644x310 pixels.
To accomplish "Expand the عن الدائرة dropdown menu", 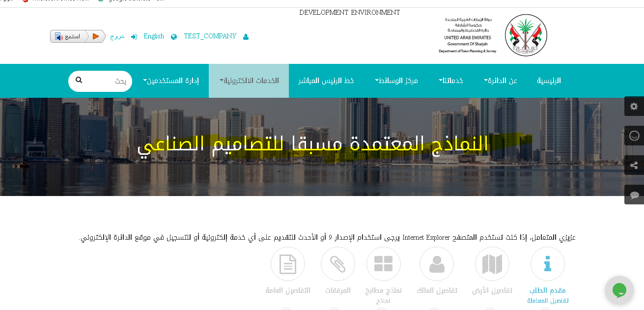I will (x=501, y=81).
